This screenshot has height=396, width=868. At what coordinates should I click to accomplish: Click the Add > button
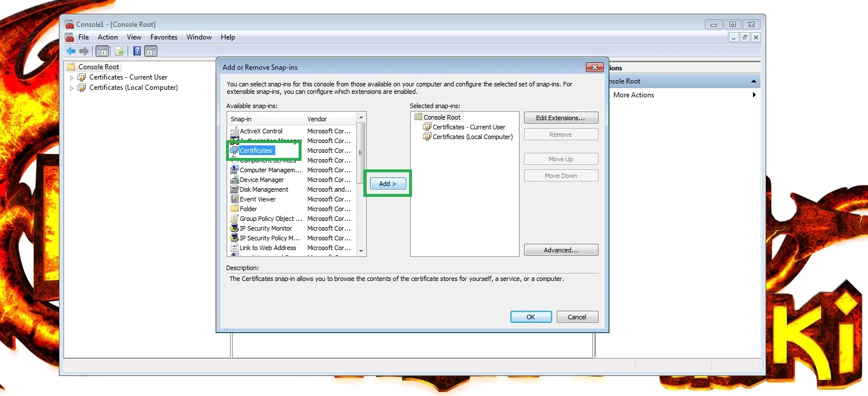pyautogui.click(x=388, y=184)
